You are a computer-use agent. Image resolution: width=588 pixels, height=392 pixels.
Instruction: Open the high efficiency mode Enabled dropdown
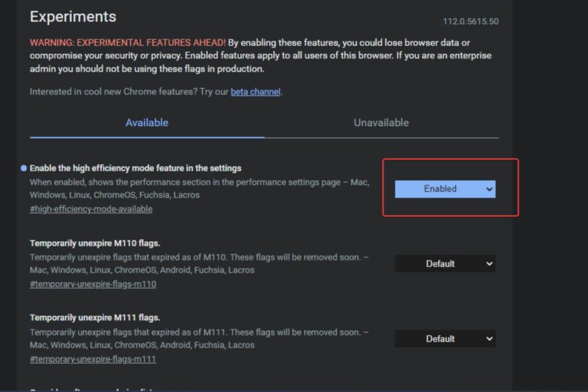pos(445,189)
